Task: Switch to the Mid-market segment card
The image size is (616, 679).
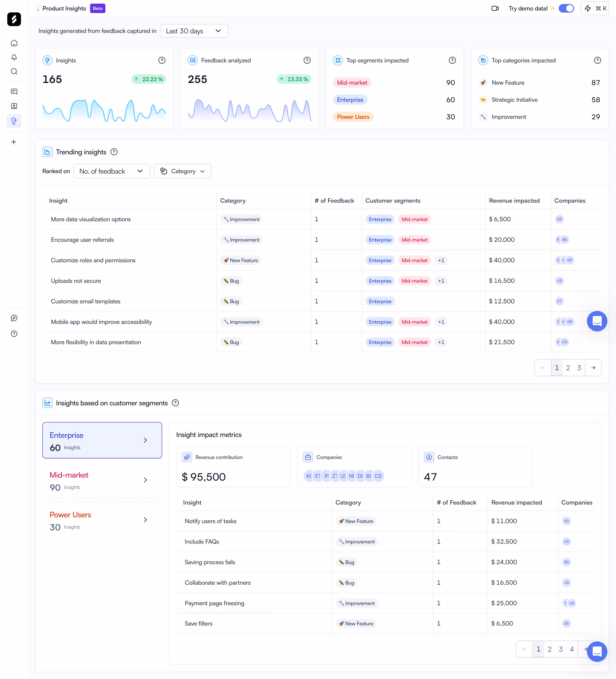Action: [102, 480]
